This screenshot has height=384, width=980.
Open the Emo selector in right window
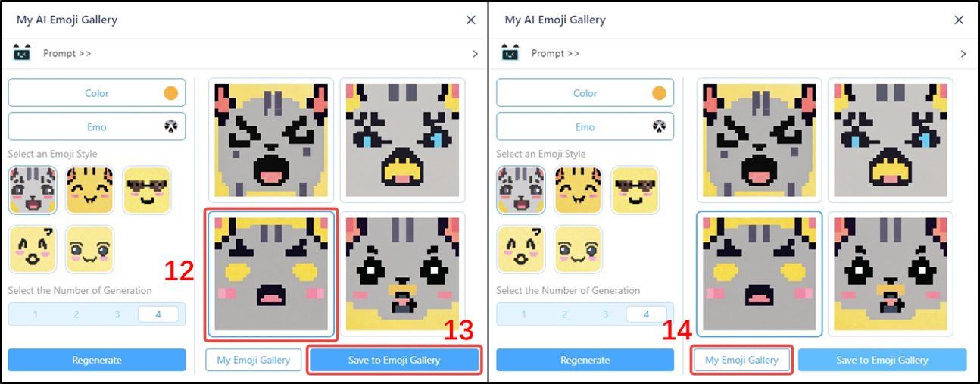click(585, 127)
